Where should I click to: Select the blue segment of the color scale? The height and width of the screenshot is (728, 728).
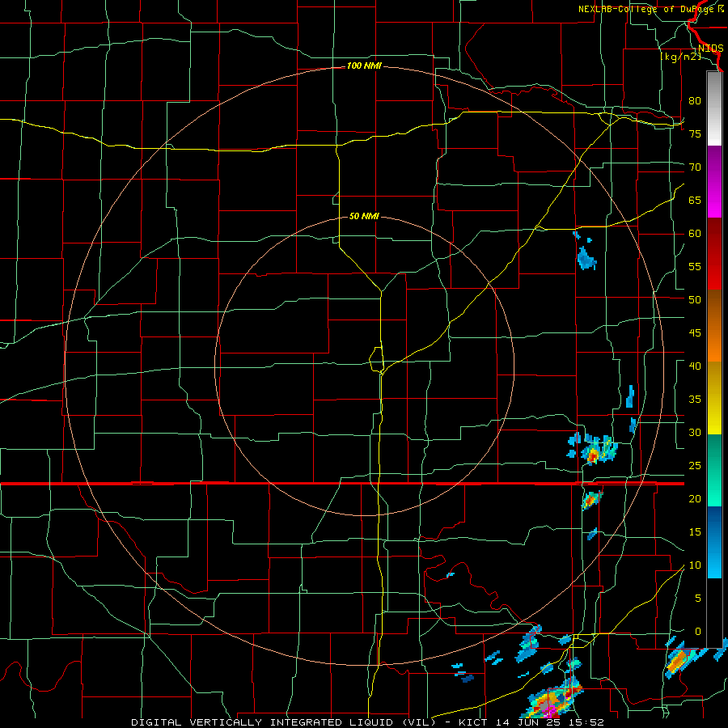[714, 542]
